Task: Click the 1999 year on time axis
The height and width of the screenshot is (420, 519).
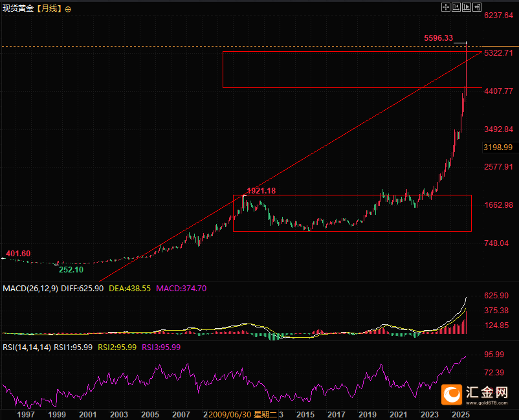Action: pos(57,415)
